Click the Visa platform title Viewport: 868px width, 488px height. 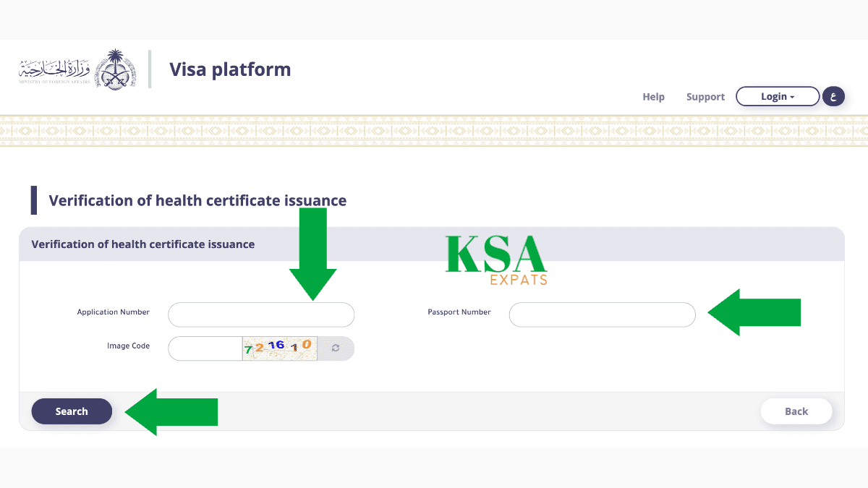[230, 69]
